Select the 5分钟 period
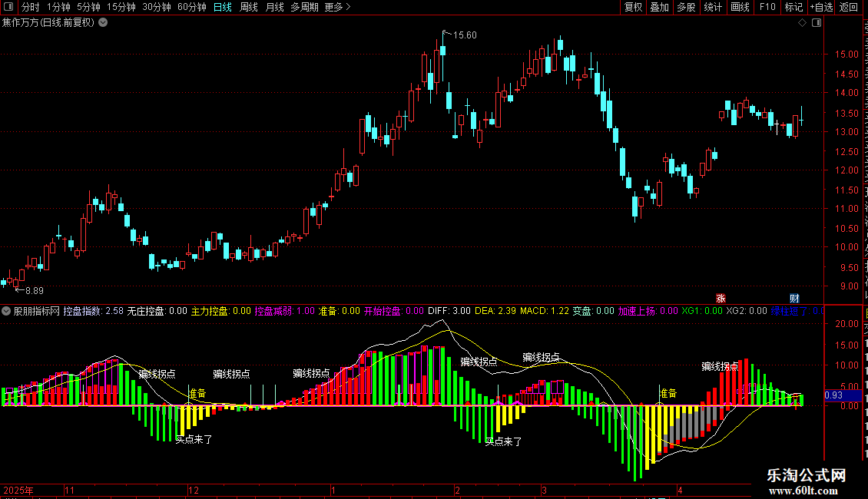 88,7
